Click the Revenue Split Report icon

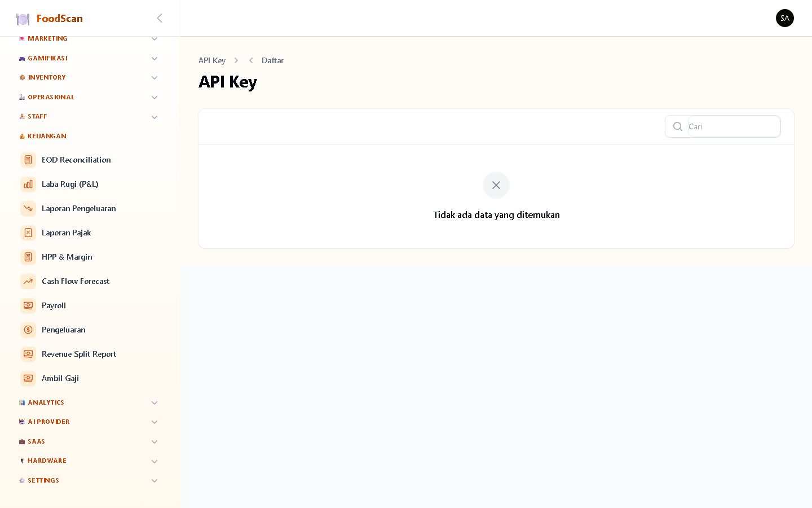pyautogui.click(x=28, y=354)
